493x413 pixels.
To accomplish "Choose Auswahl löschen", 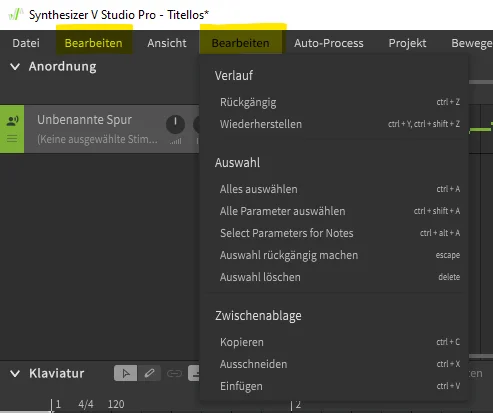I will [x=334, y=277].
